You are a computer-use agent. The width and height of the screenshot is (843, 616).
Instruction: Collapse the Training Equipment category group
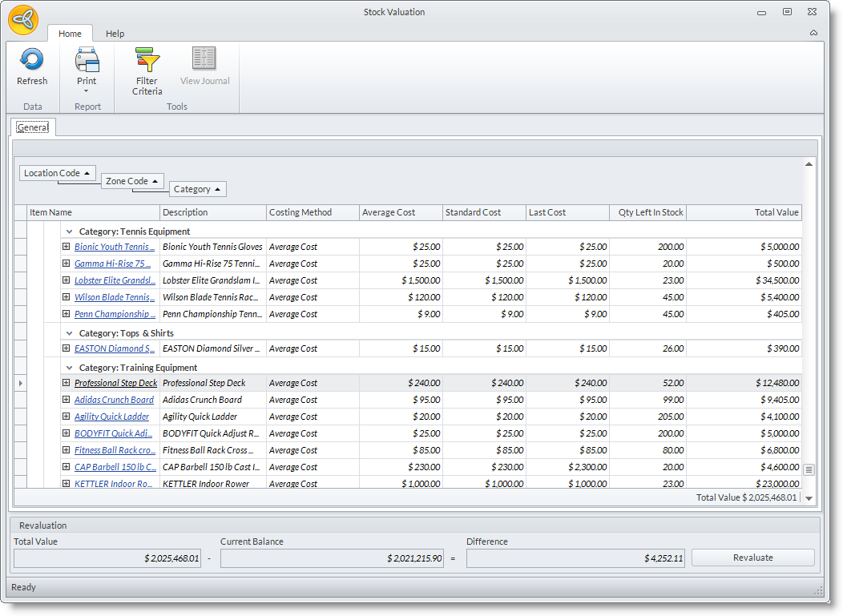tap(70, 368)
